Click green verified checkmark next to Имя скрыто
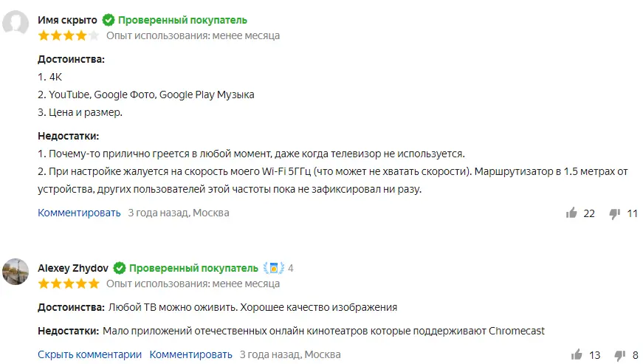Image resolution: width=643 pixels, height=364 pixels. pos(108,20)
